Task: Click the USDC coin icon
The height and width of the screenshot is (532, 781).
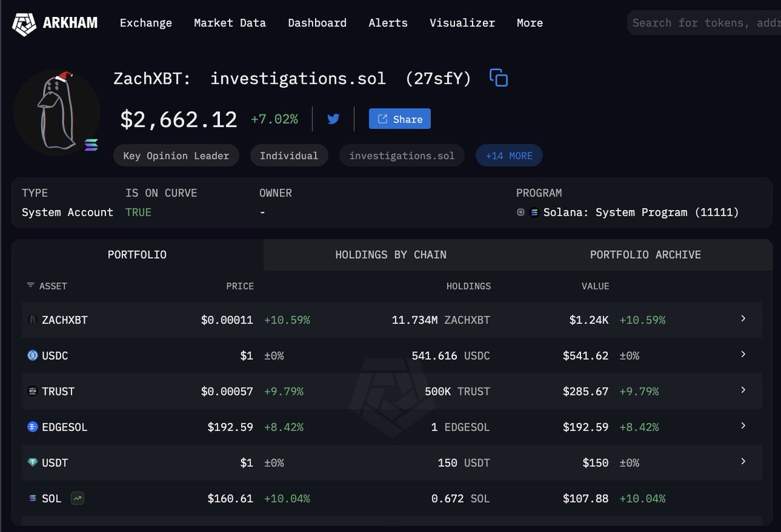Action: [x=33, y=356]
